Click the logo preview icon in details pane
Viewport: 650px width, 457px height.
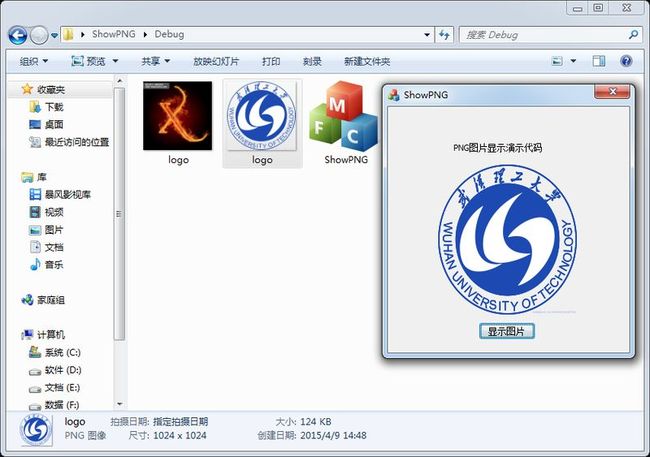pos(36,429)
